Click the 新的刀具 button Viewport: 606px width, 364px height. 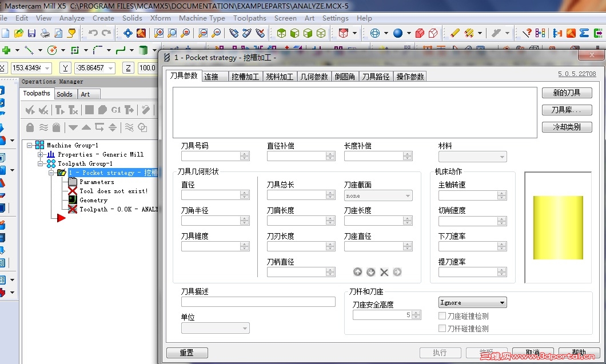coord(567,93)
